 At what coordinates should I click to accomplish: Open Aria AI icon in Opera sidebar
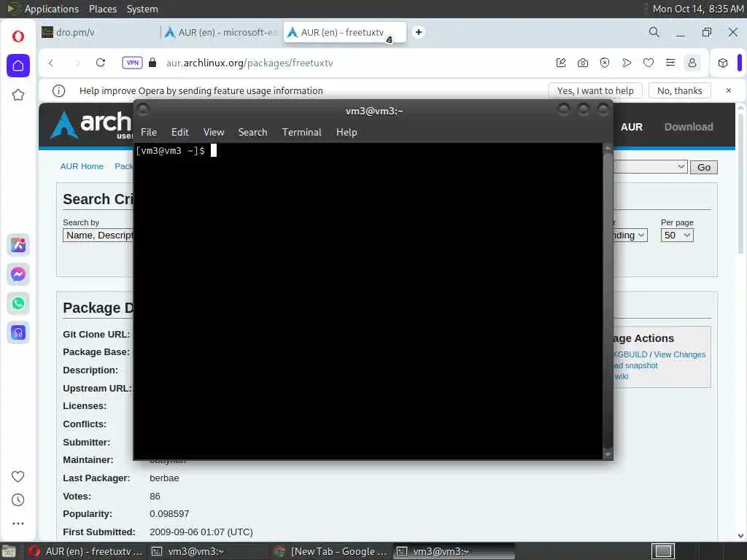click(18, 245)
